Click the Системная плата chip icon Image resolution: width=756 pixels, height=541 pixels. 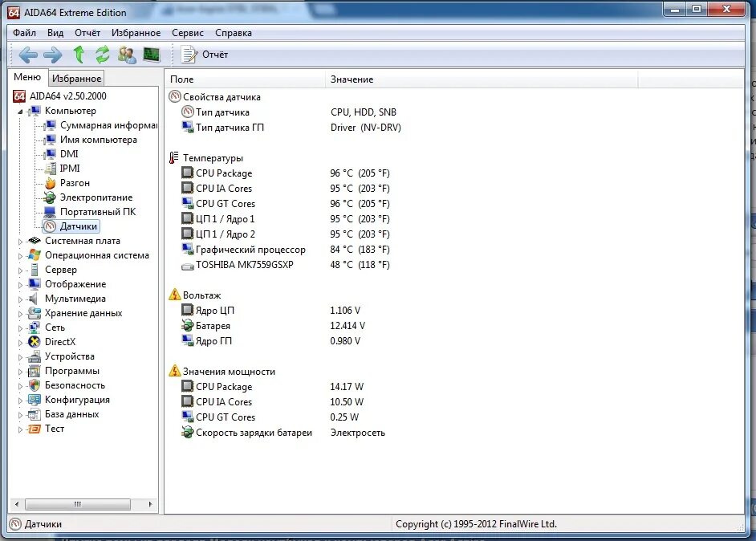pyautogui.click(x=35, y=241)
